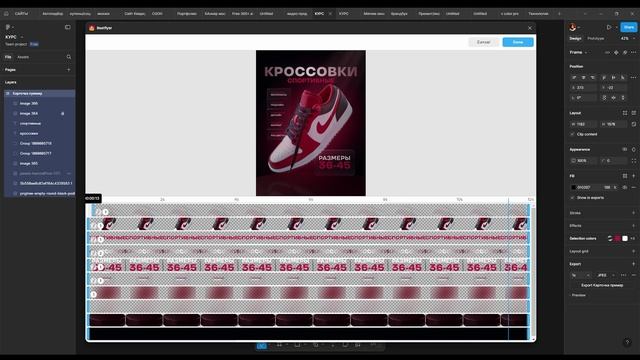
Task: Toggle Clip content checkbox
Action: [572, 134]
